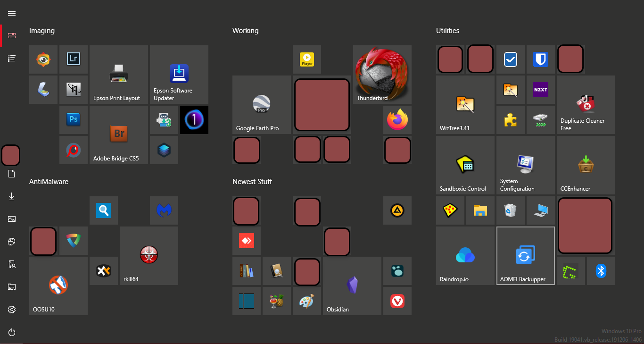Open System Configuration tile
644x344 pixels.
526,165
